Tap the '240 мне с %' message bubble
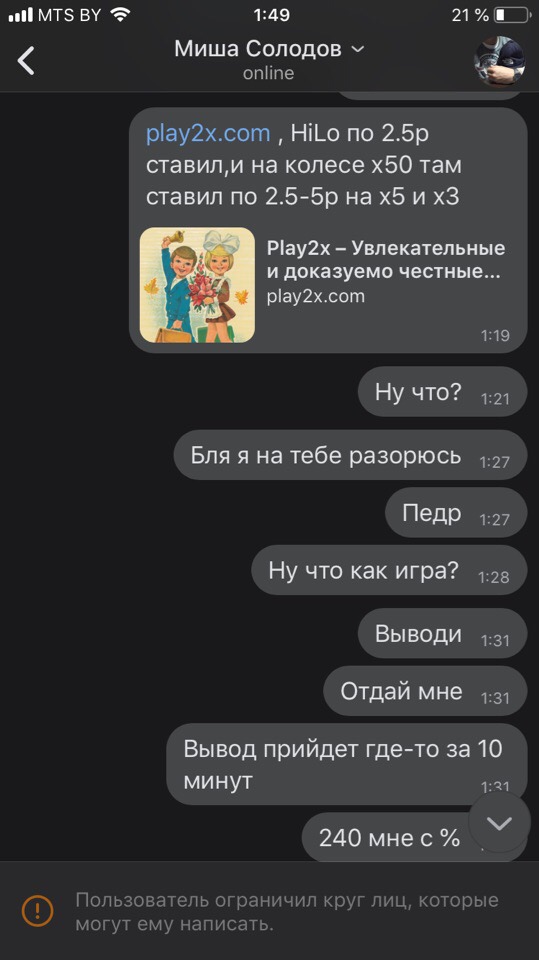This screenshot has width=539, height=960. (x=415, y=838)
